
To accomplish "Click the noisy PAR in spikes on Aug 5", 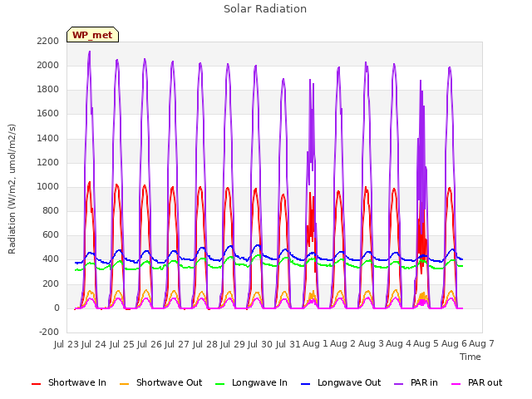I will tap(421, 135).
